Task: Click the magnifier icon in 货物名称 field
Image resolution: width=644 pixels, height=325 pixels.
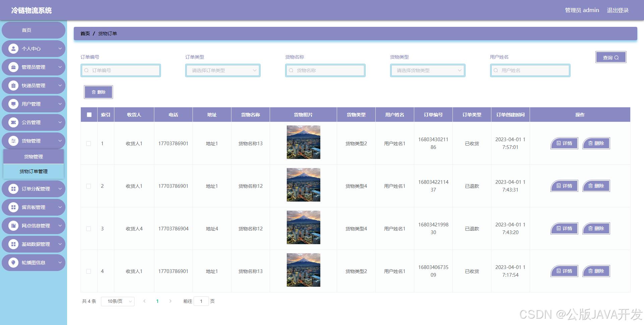Action: (291, 70)
